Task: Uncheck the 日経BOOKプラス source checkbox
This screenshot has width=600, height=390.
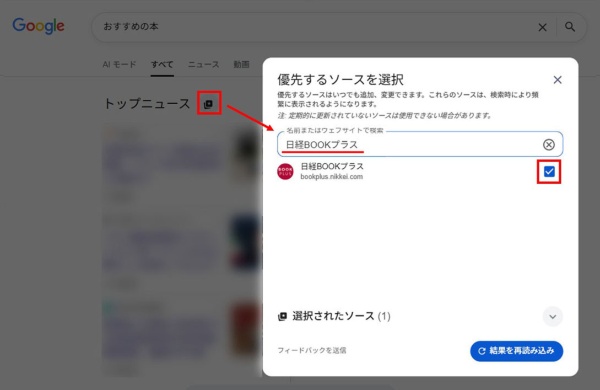Action: pos(549,171)
